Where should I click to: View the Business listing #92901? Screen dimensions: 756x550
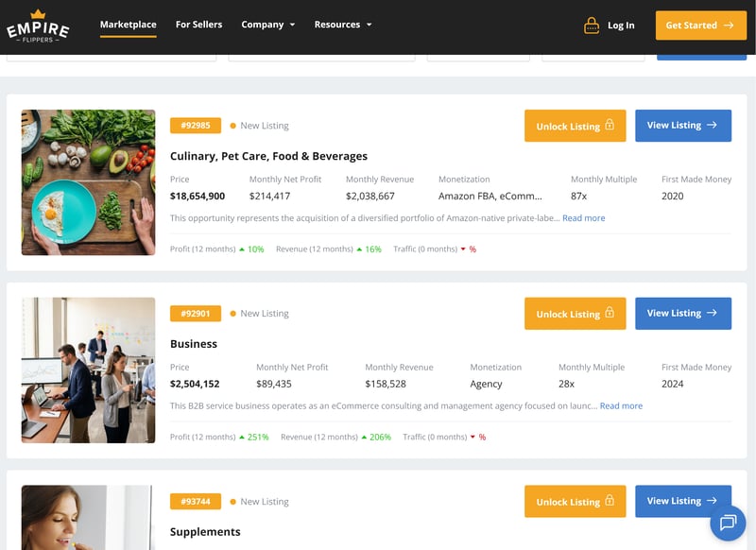click(x=682, y=314)
